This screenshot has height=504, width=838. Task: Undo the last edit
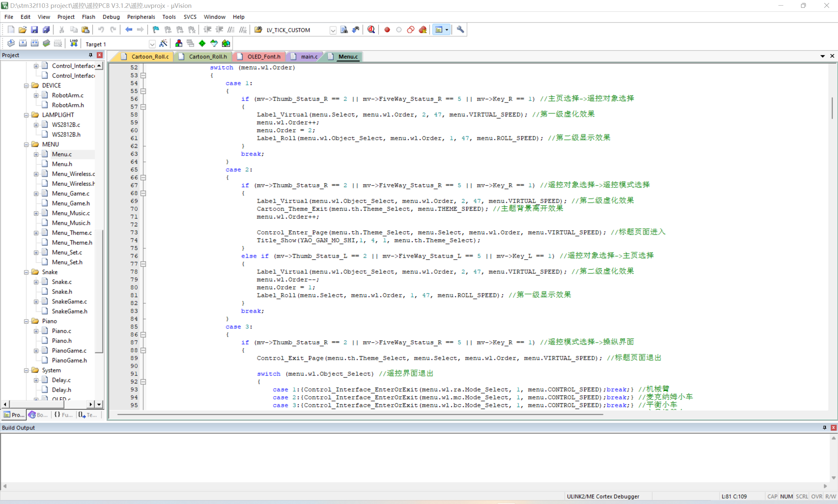pyautogui.click(x=101, y=30)
